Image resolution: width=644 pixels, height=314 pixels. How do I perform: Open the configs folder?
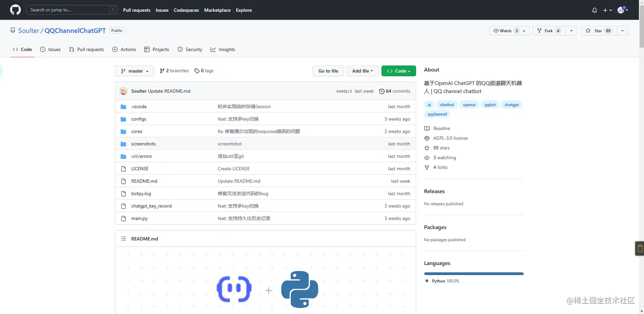(139, 119)
